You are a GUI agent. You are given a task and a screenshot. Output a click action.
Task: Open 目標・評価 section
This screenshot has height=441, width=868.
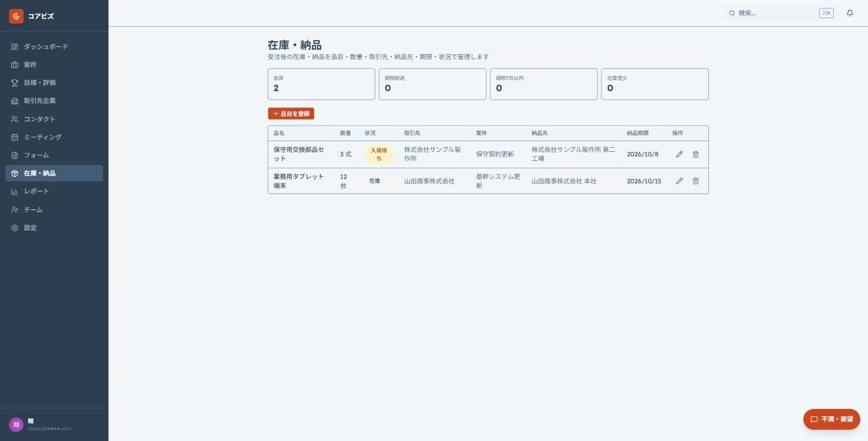pyautogui.click(x=54, y=83)
